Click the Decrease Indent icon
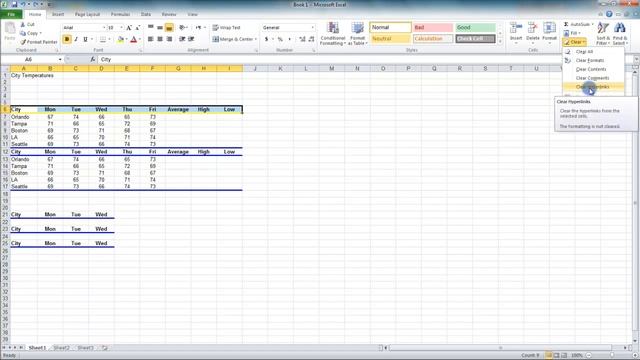This screenshot has width=640, height=360. [182, 39]
